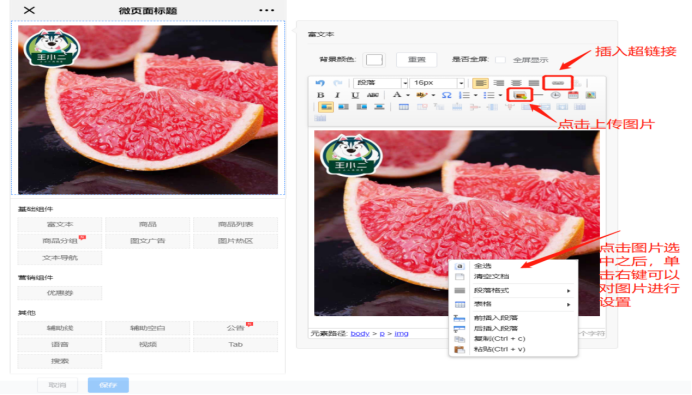The image size is (692, 395).
Task: Select left text alignment
Action: 480,83
